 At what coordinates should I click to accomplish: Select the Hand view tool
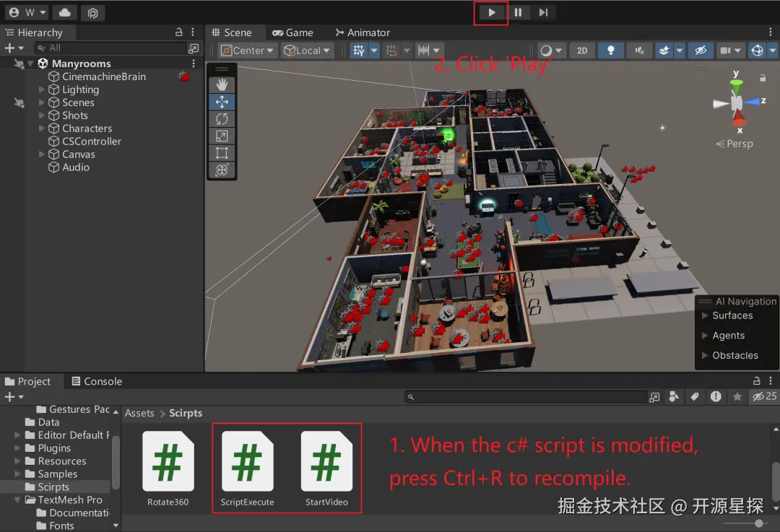point(222,84)
